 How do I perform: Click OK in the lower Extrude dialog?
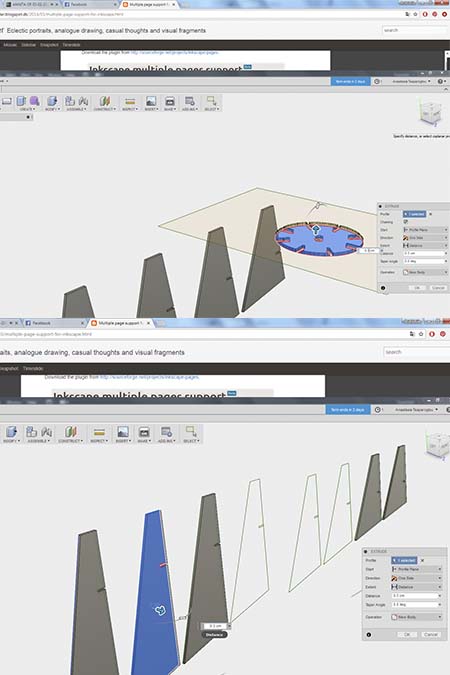click(x=407, y=635)
